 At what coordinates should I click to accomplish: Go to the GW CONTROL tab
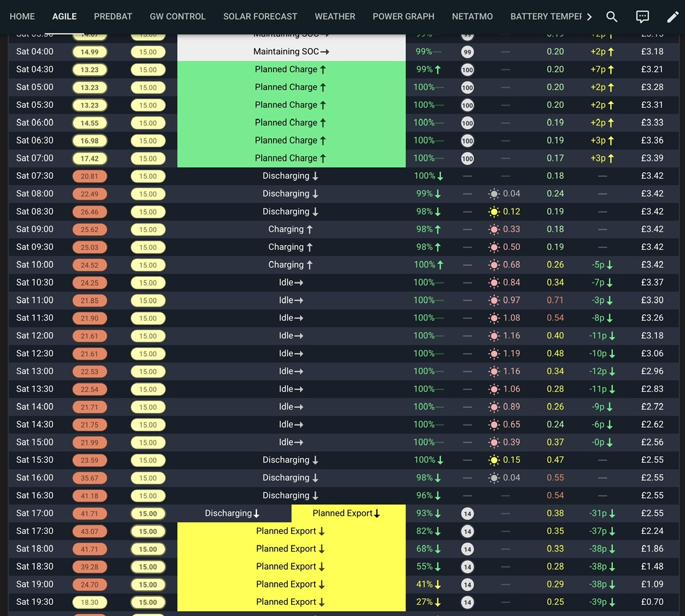point(178,17)
